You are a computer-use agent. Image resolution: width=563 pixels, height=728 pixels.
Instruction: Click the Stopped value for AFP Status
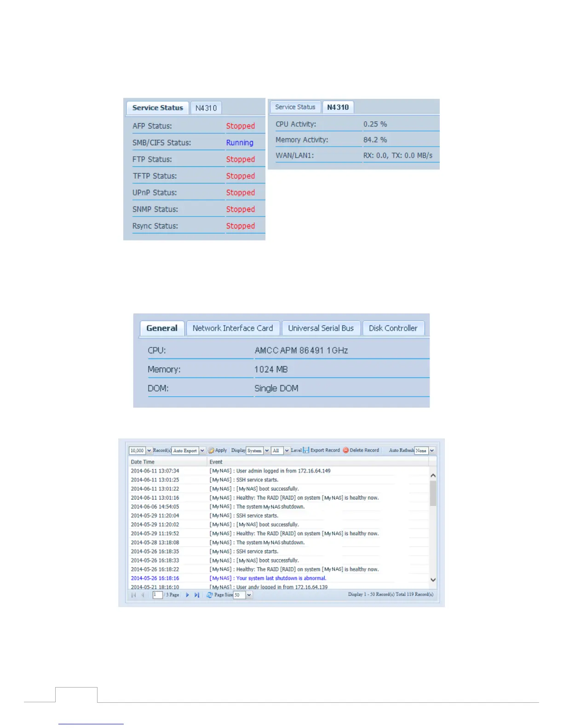[241, 126]
